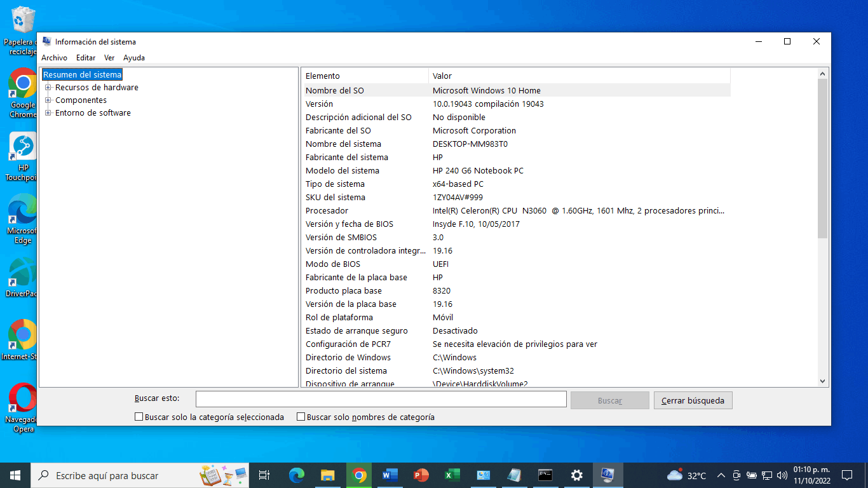Click the System Information title bar icon

pos(46,41)
